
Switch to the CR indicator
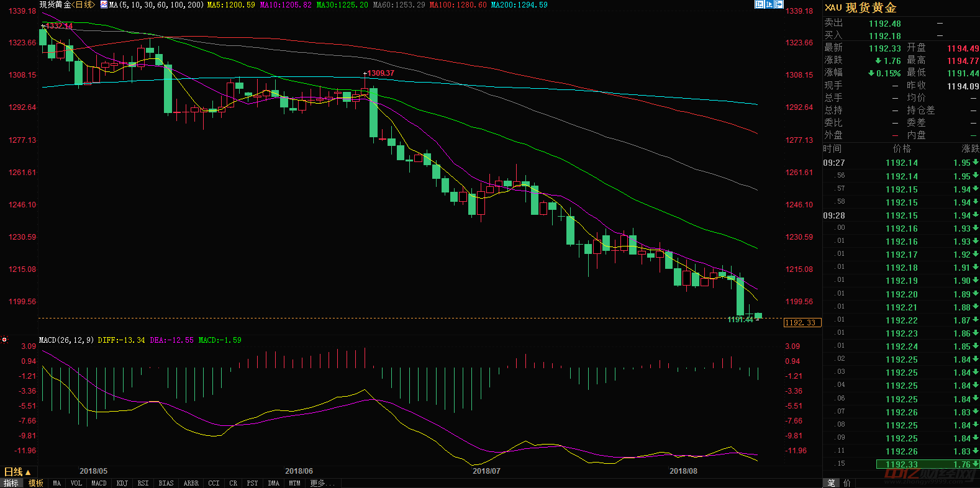(x=234, y=483)
